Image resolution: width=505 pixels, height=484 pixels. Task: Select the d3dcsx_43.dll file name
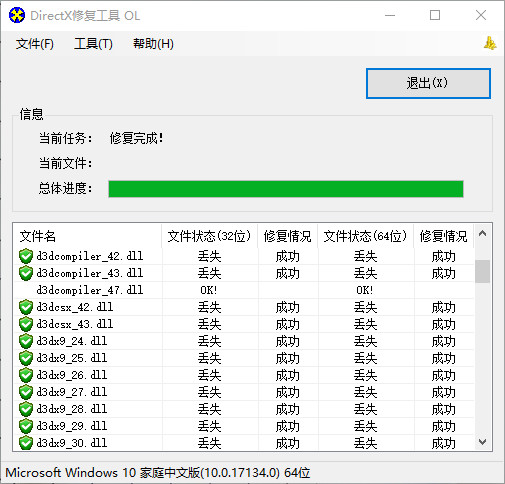click(x=75, y=324)
